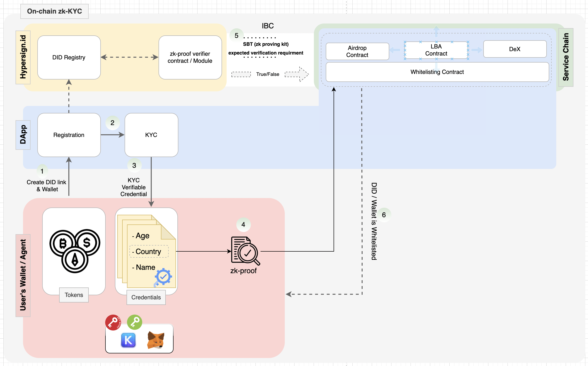Image resolution: width=588 pixels, height=366 pixels.
Task: Click the zk-proof document magnifier icon
Action: (x=245, y=251)
